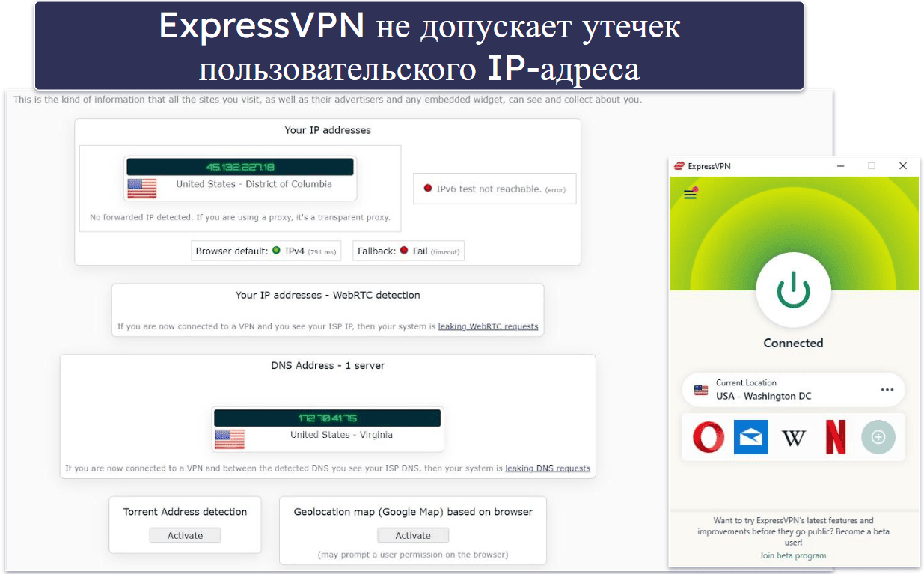Viewport: 924px width, 574px height.
Task: Click the US flag beside Virginia
Action: click(x=230, y=439)
